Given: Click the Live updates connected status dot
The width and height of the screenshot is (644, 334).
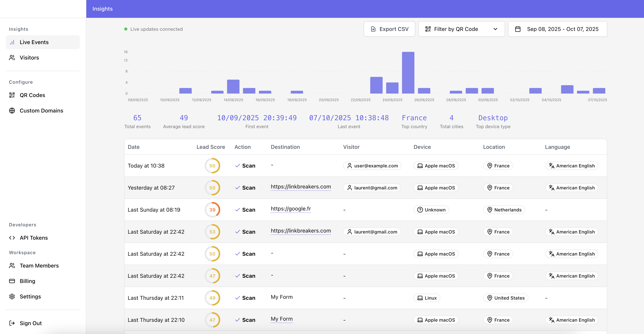Looking at the screenshot, I should click(x=126, y=29).
